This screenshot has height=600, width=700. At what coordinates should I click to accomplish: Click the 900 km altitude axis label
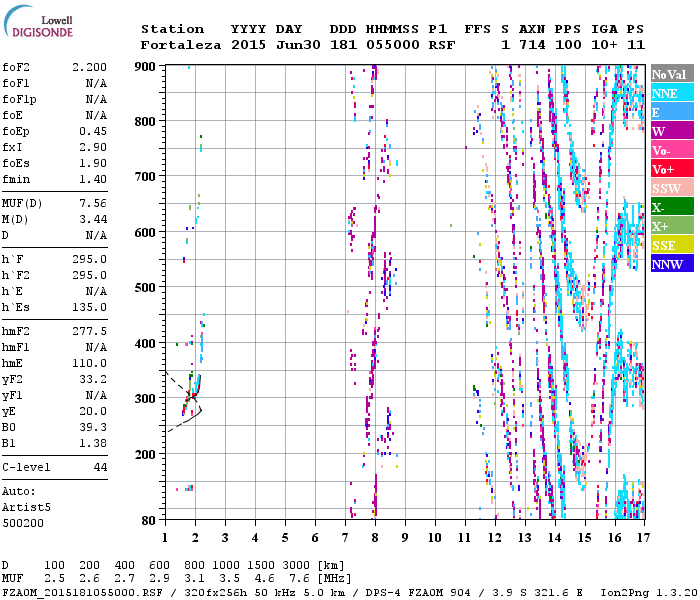146,66
